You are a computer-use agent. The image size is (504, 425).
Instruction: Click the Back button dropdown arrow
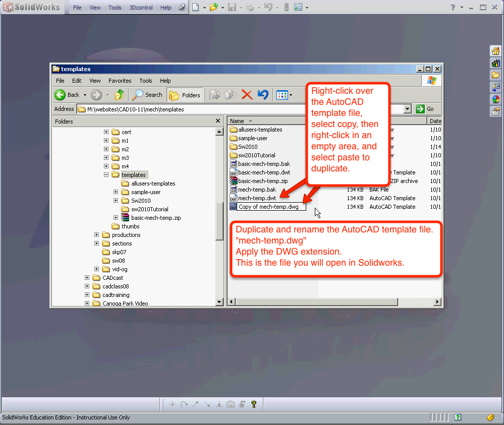click(85, 95)
